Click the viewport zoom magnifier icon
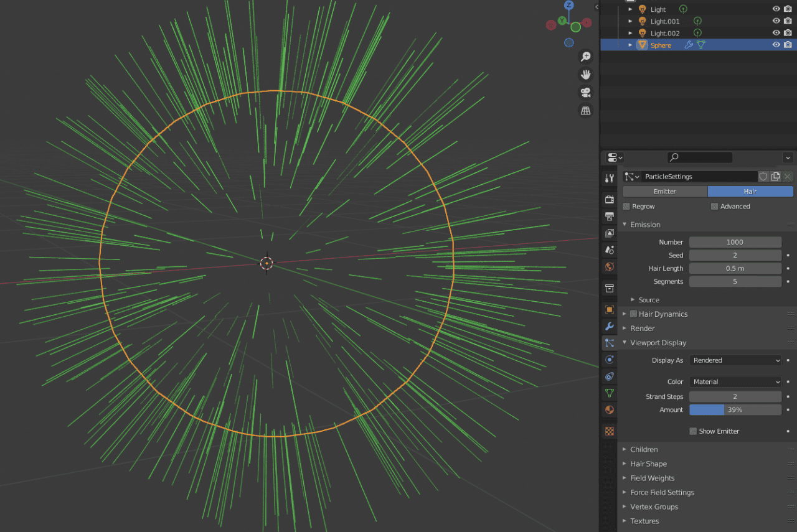 point(585,56)
